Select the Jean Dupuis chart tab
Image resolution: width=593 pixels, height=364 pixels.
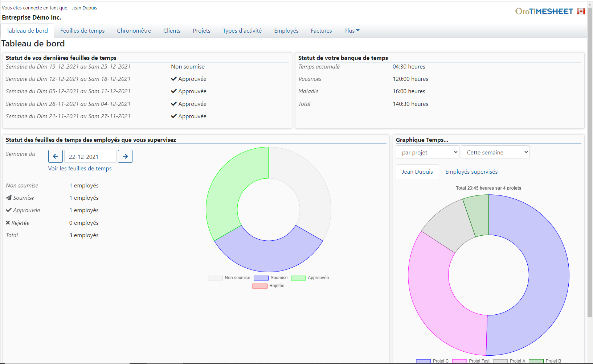pos(417,172)
